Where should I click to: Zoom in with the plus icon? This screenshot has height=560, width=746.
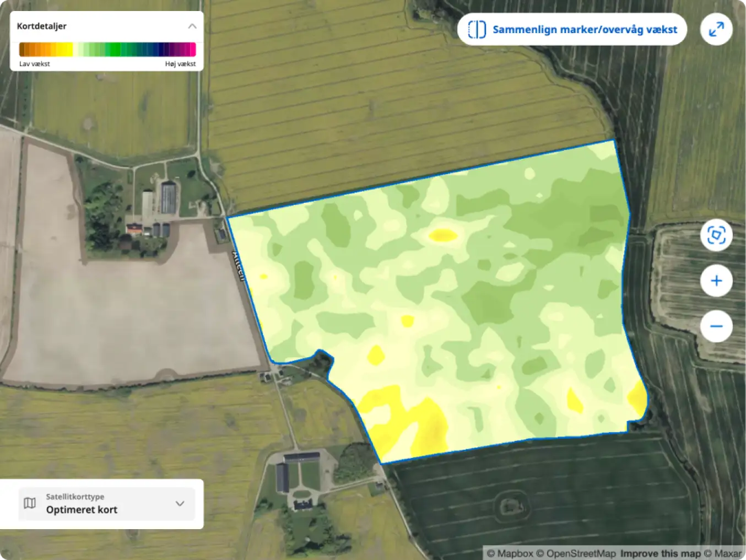(x=716, y=281)
